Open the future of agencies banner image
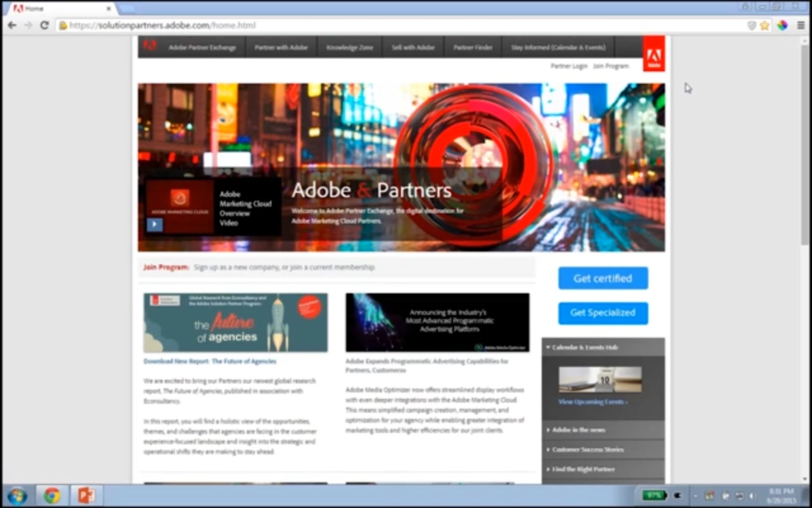 point(235,322)
